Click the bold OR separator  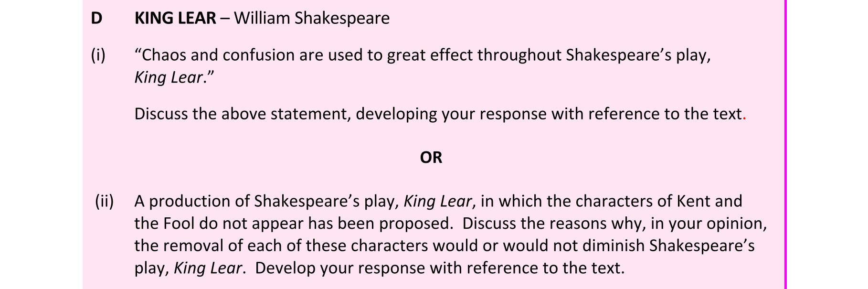click(431, 157)
